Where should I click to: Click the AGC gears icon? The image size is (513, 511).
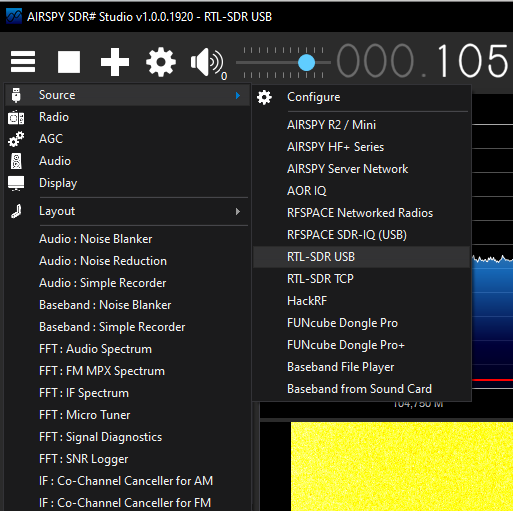point(16,139)
